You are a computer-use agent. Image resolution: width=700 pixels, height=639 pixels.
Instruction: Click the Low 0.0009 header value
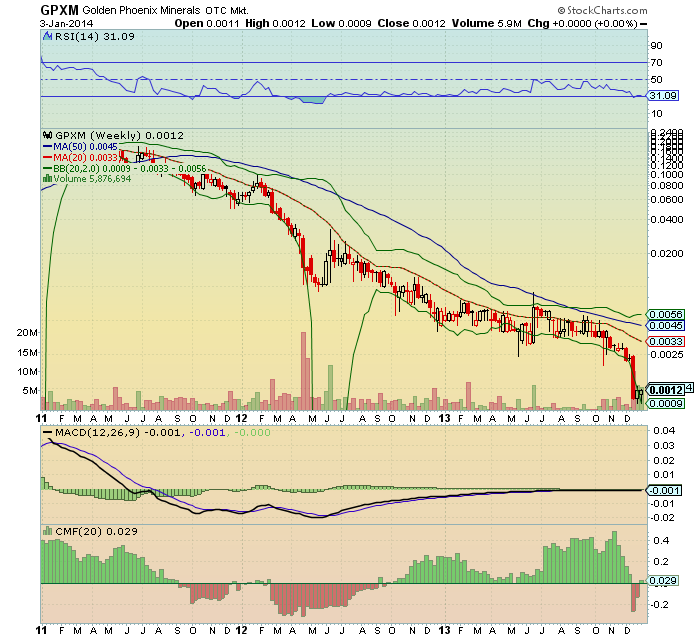(x=342, y=24)
